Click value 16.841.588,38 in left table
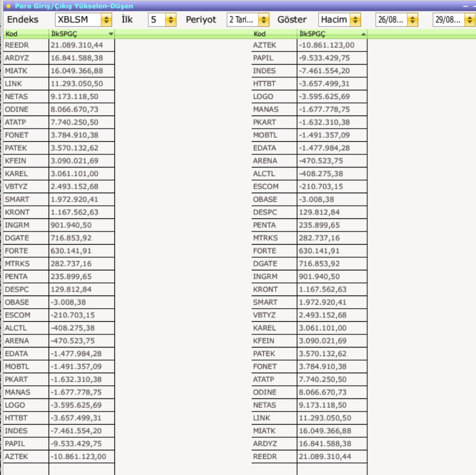The width and height of the screenshot is (476, 475). click(77, 58)
